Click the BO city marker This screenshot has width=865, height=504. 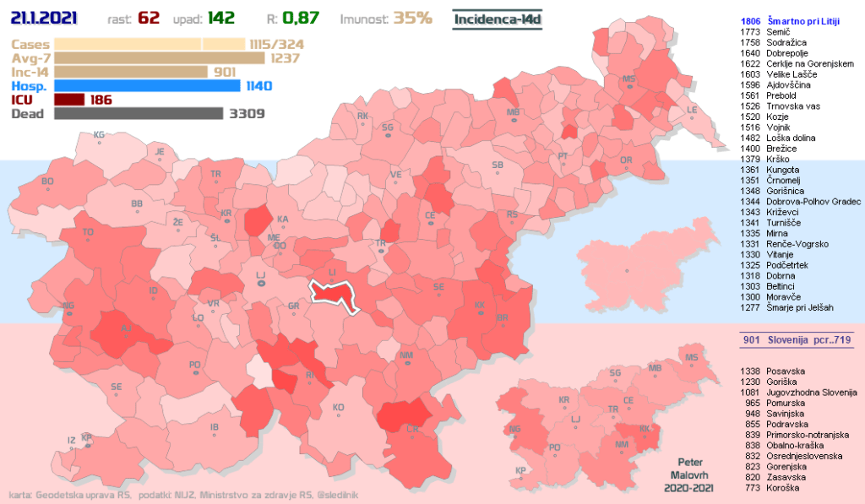pos(47,184)
